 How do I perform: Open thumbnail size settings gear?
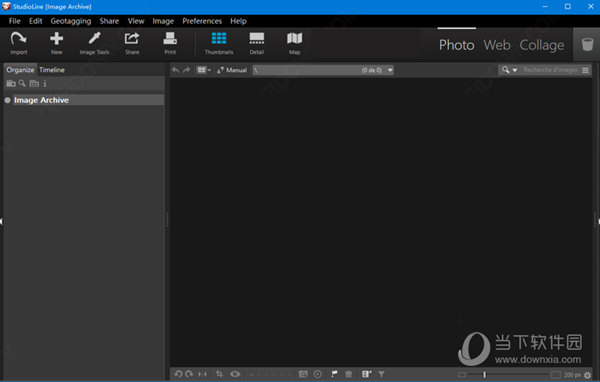[587, 375]
